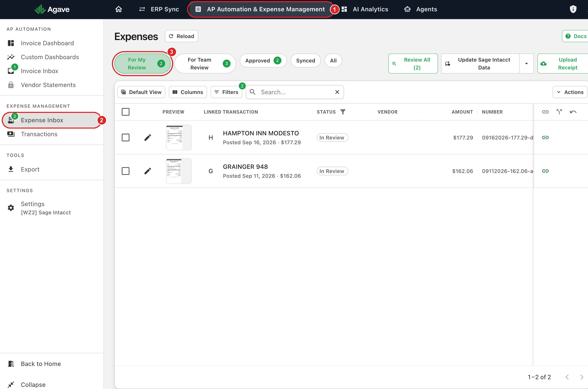This screenshot has width=588, height=389.
Task: Toggle the select-all checkbox in header
Action: pos(126,112)
